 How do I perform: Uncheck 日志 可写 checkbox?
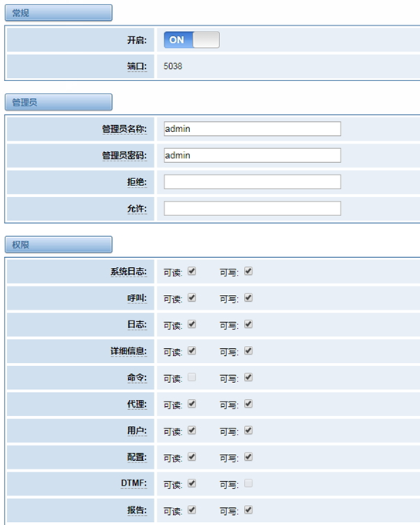(x=248, y=324)
